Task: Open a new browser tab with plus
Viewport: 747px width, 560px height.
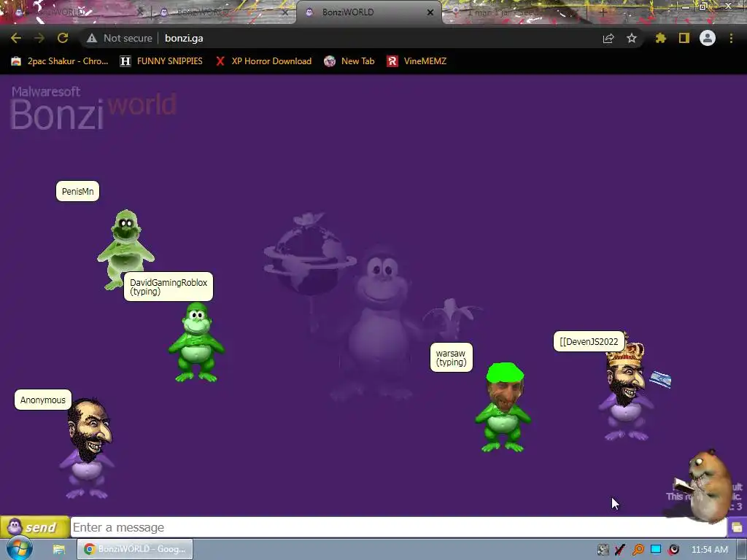Action: [x=603, y=12]
